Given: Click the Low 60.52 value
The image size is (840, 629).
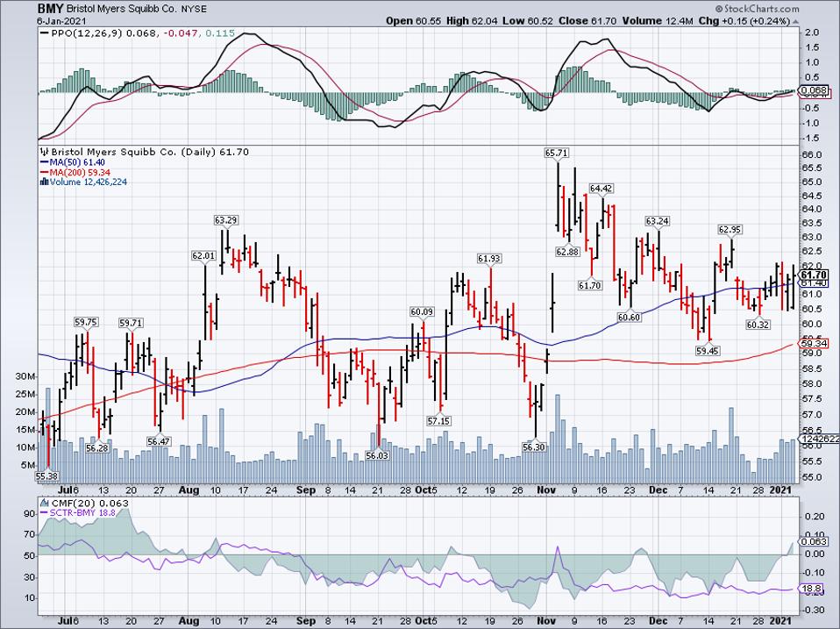Looking at the screenshot, I should [x=528, y=21].
